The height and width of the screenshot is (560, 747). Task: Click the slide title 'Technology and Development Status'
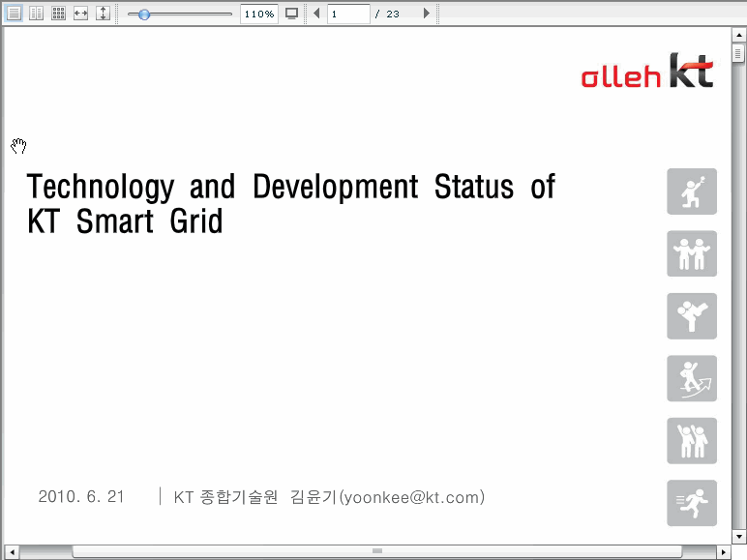[x=270, y=187]
